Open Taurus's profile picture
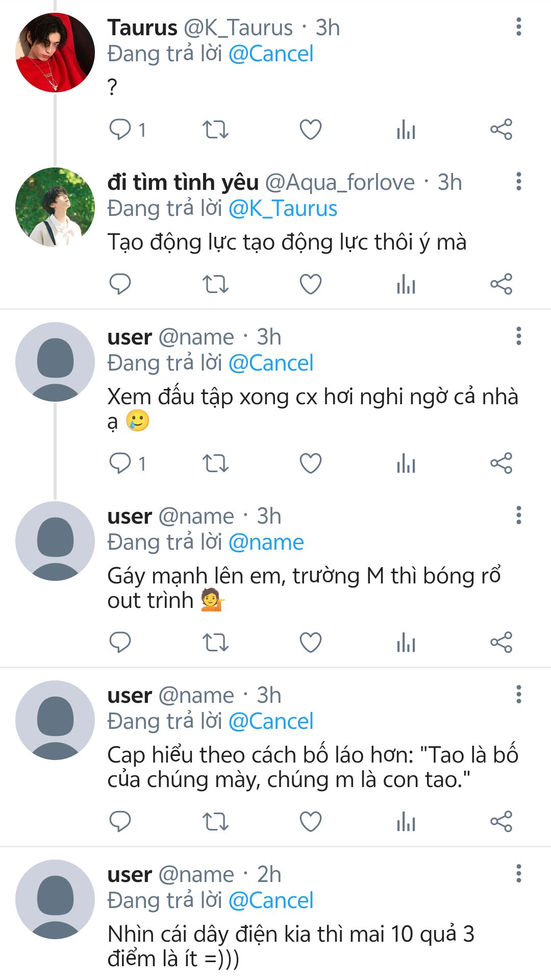Viewport: 551px width, 980px height. coord(55,53)
